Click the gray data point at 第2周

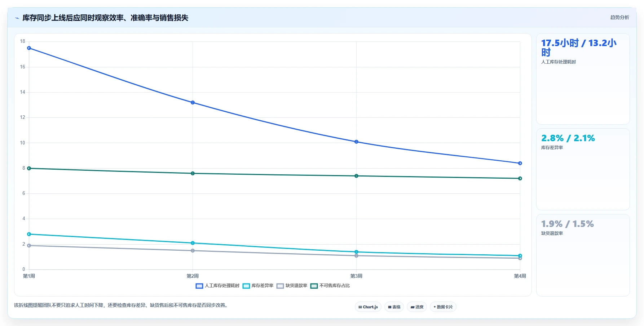coord(193,251)
